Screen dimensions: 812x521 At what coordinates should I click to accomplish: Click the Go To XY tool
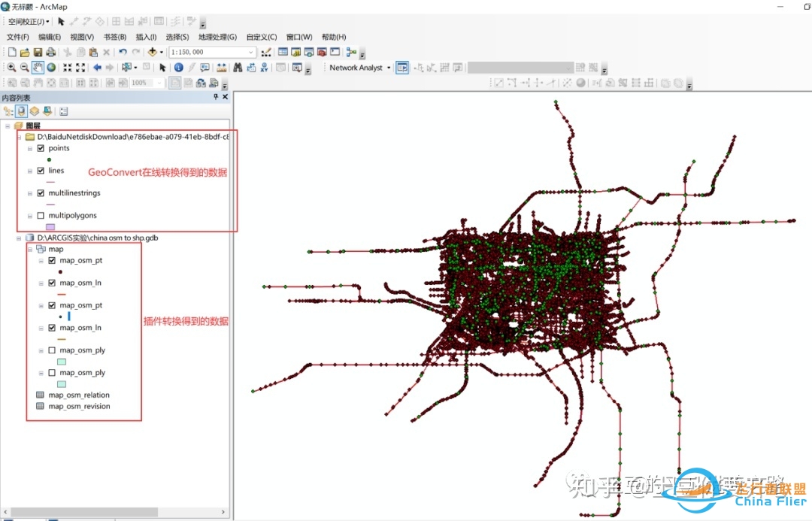(264, 68)
